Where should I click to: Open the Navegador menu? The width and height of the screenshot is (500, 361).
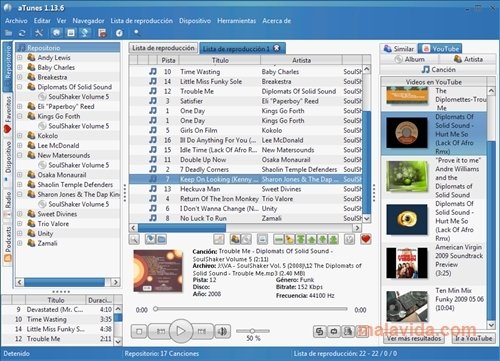pos(88,21)
